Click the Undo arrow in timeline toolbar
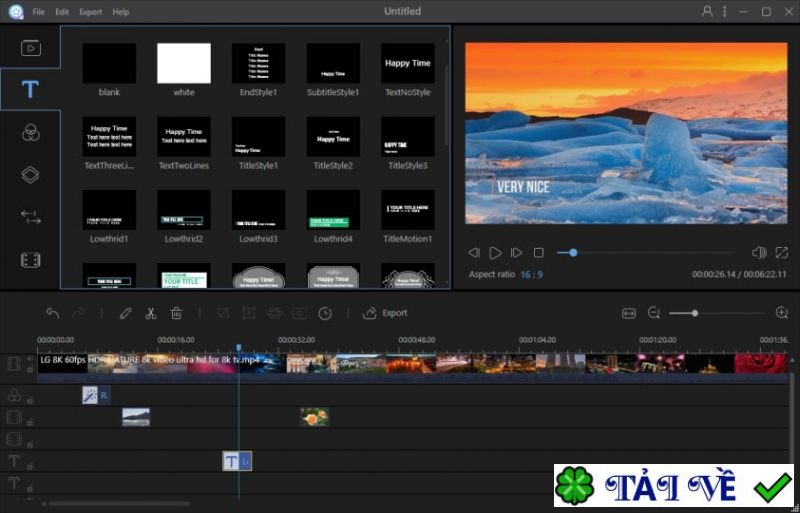This screenshot has width=800, height=513. 53,313
